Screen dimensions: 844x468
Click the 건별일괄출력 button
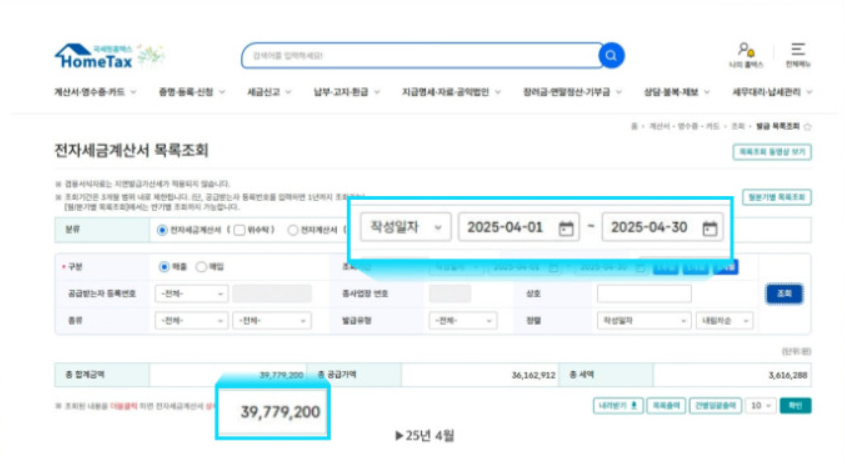coord(715,406)
